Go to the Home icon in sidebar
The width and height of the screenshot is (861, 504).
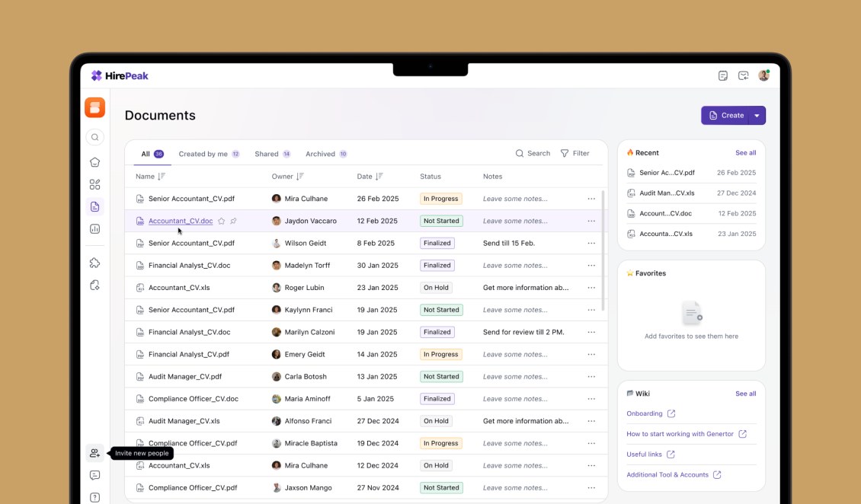[x=95, y=162]
